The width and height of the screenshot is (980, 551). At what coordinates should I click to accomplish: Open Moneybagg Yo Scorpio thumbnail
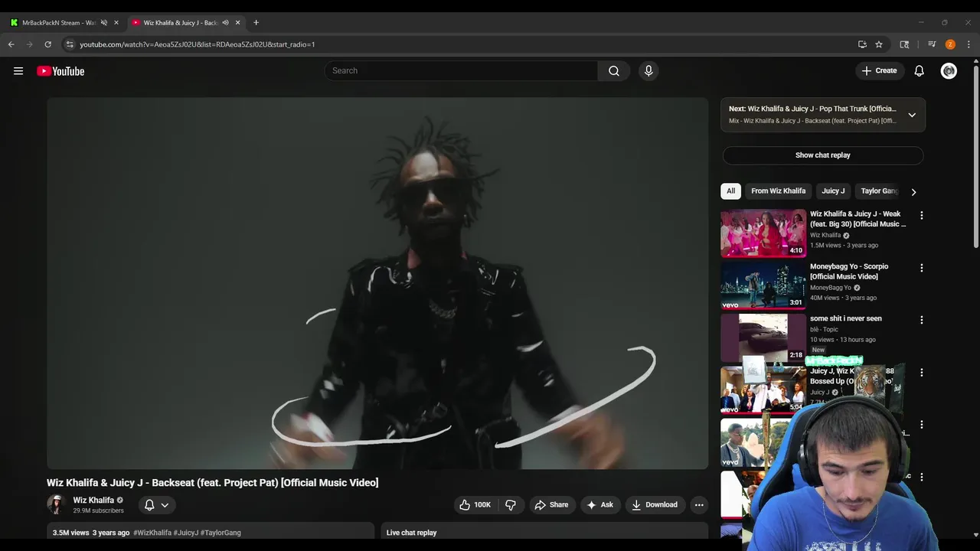coord(763,285)
